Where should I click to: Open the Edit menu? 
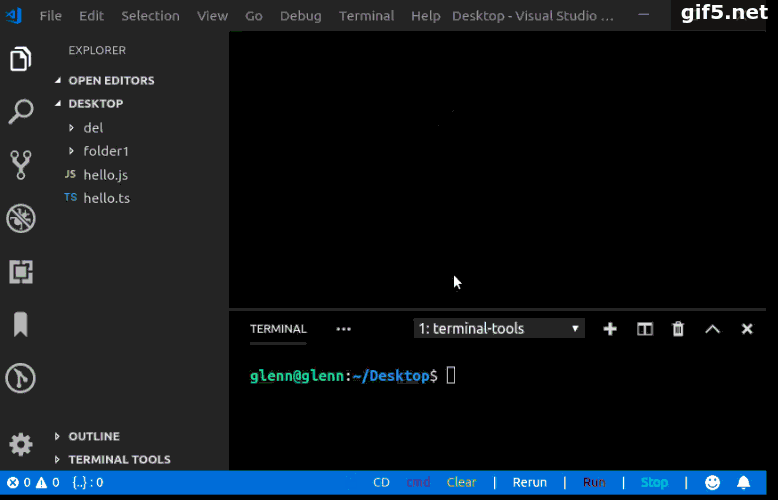pos(91,16)
